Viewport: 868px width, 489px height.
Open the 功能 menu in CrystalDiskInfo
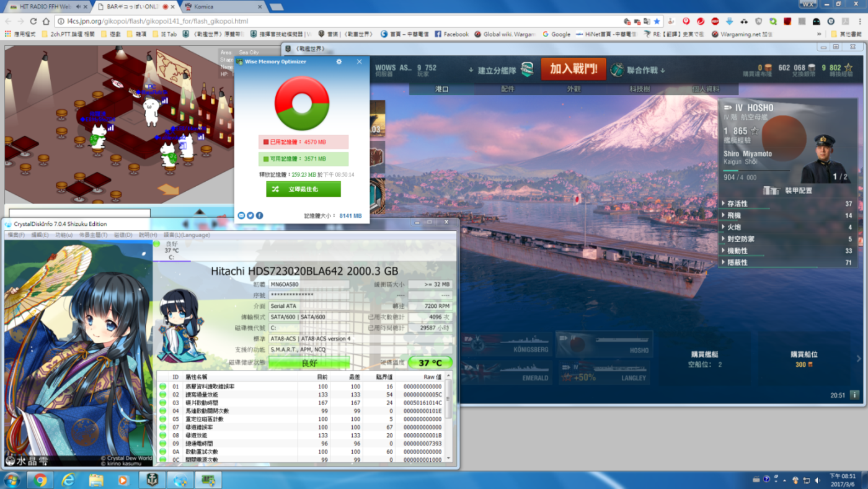coord(63,235)
